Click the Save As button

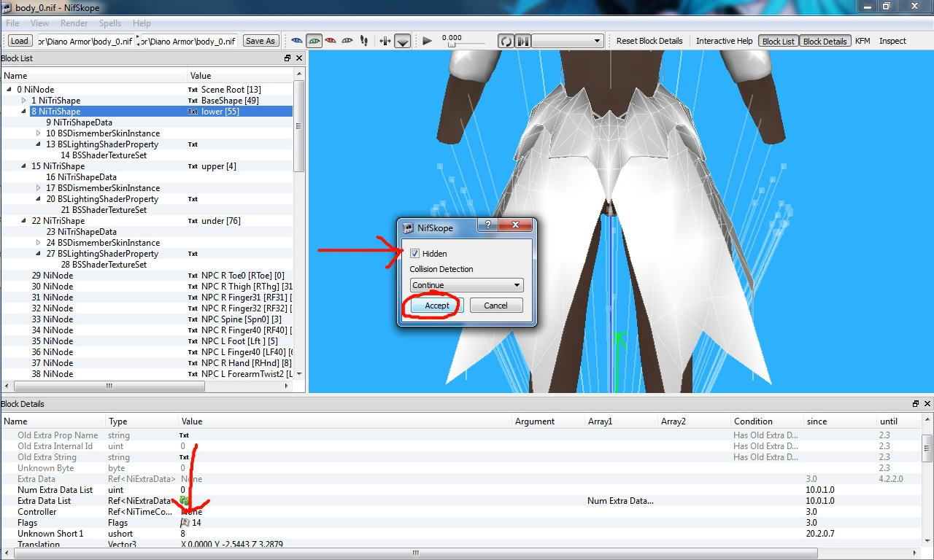pyautogui.click(x=260, y=41)
